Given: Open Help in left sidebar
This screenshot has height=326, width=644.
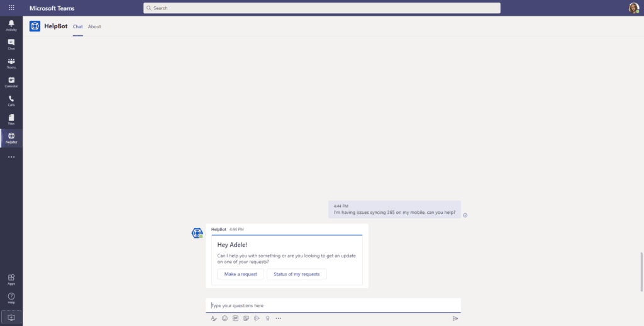Looking at the screenshot, I should click(x=11, y=298).
